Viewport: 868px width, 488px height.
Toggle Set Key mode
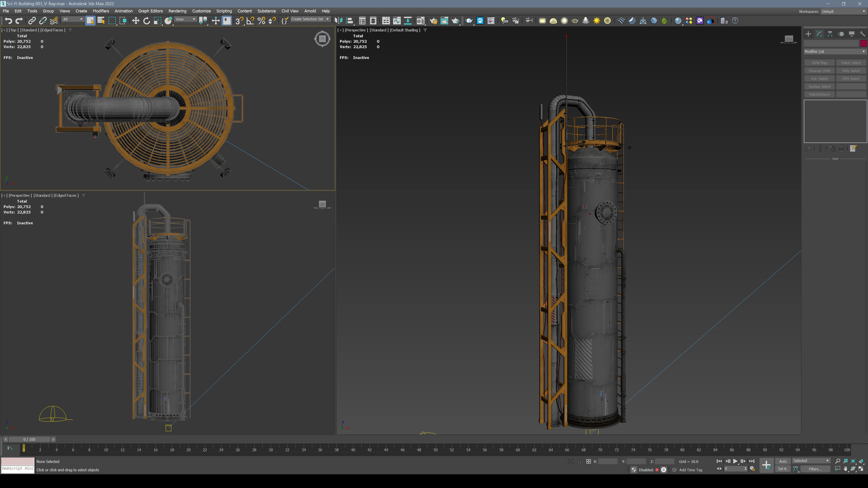pos(783,469)
